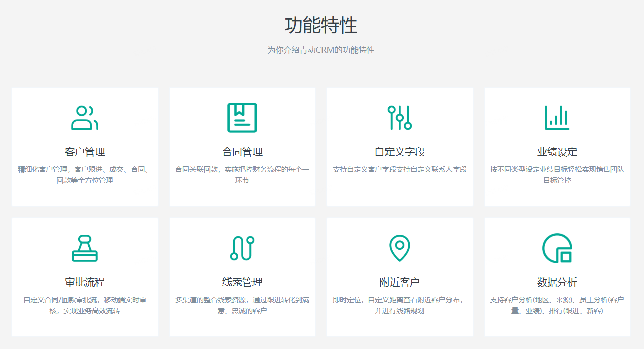
Task: Click the 附近客户 location pin icon
Action: coord(400,248)
